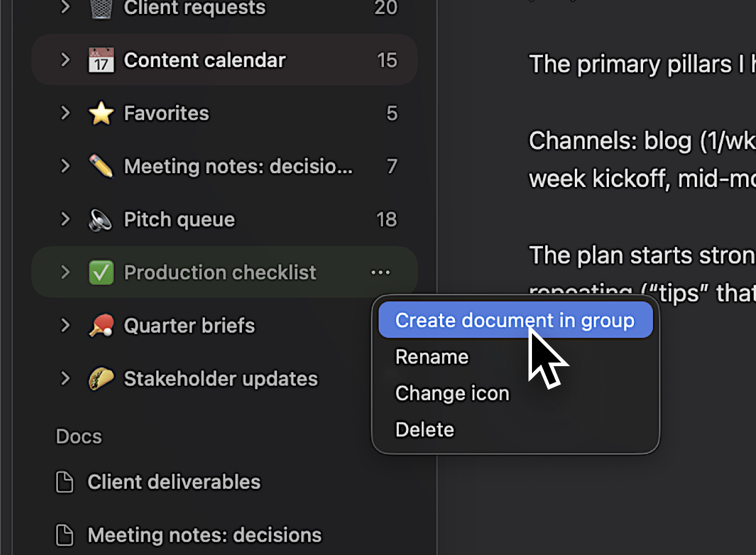Click the document icon for Client deliverables
The width and height of the screenshot is (756, 555).
tap(65, 482)
